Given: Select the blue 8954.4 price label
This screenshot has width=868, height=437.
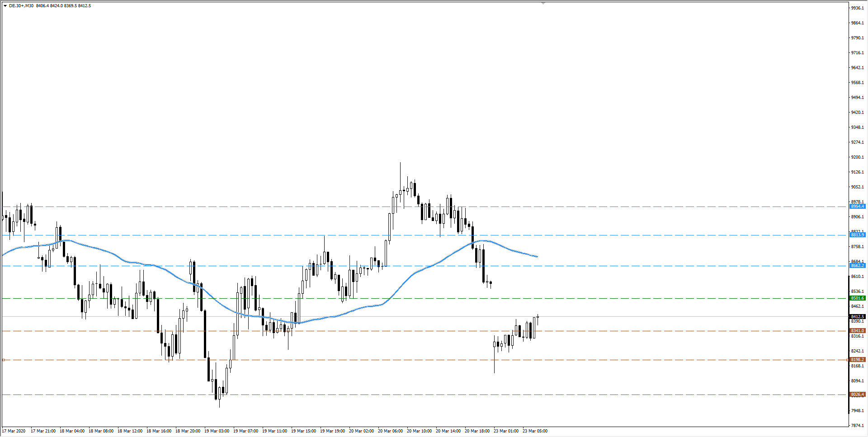Looking at the screenshot, I should point(857,207).
